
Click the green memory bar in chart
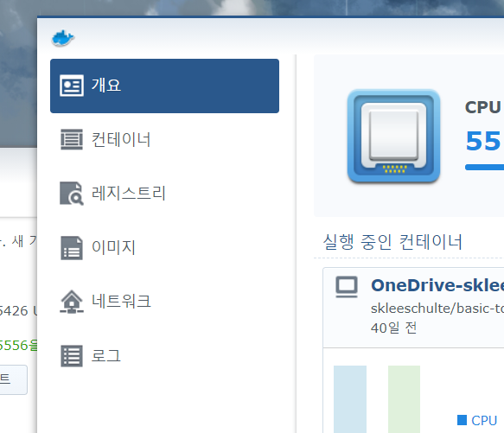pos(404,399)
